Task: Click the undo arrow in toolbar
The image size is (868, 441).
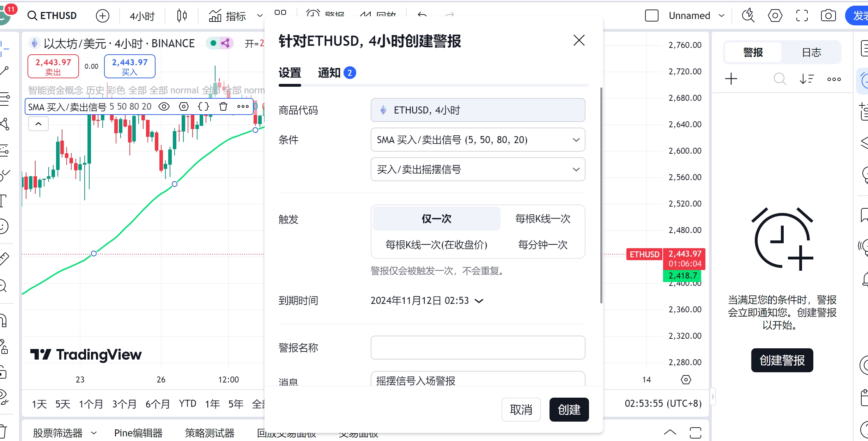Action: (422, 15)
